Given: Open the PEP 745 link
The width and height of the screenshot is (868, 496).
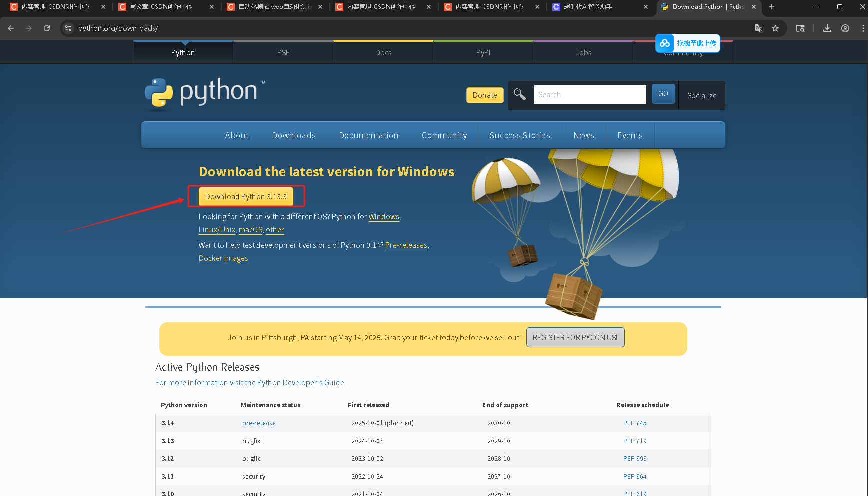Looking at the screenshot, I should coord(635,423).
